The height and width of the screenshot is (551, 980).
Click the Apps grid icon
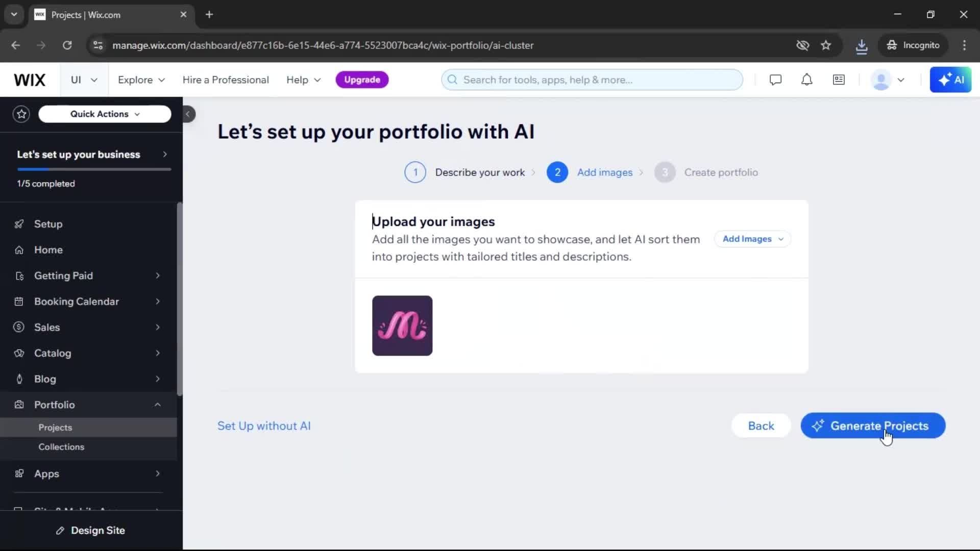tap(19, 473)
